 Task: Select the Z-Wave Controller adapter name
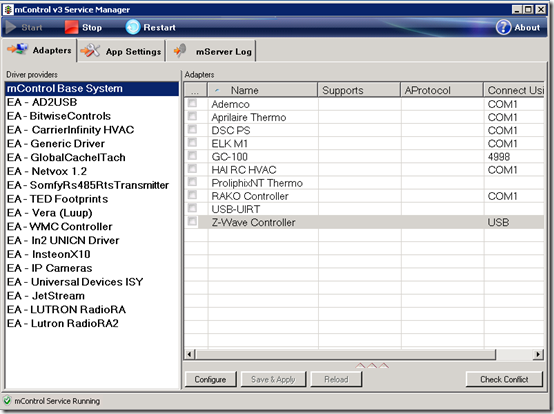253,222
